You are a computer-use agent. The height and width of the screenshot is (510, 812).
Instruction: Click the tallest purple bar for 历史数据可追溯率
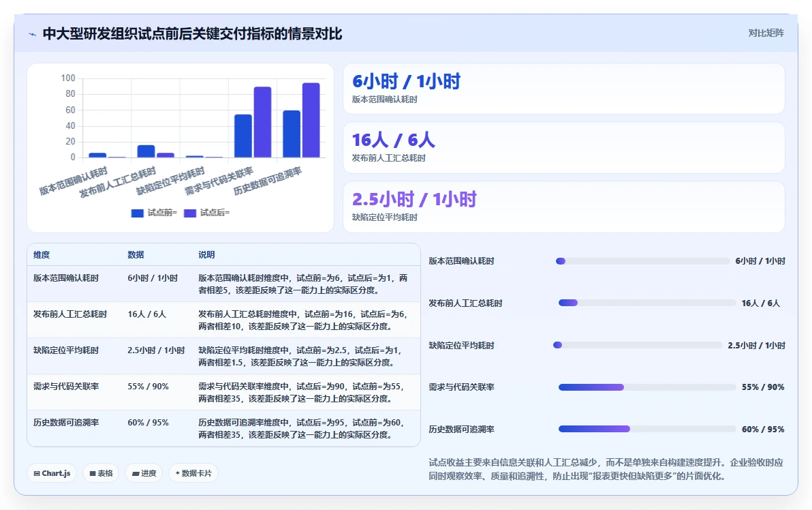311,120
